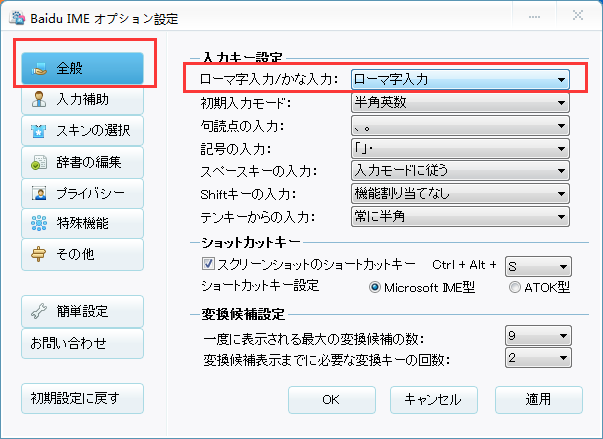This screenshot has width=603, height=439.
Task: Click the 適用 button
Action: 539,399
